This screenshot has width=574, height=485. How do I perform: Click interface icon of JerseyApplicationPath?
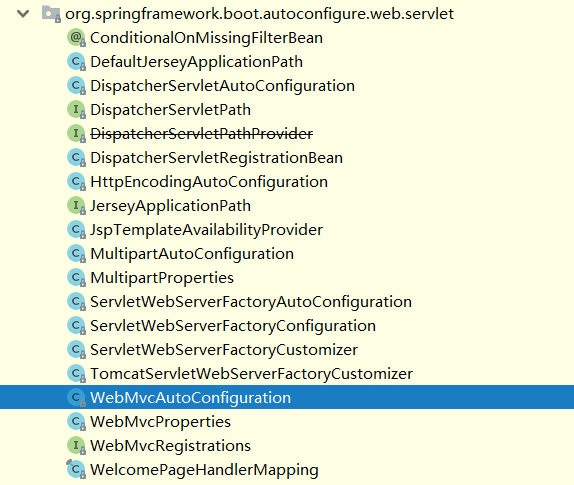77,205
